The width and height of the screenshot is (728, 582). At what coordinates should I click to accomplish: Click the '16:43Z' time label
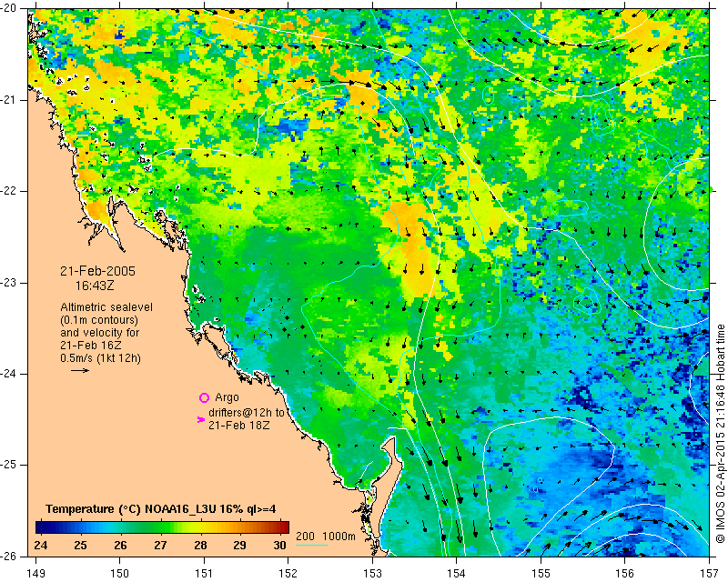point(95,286)
